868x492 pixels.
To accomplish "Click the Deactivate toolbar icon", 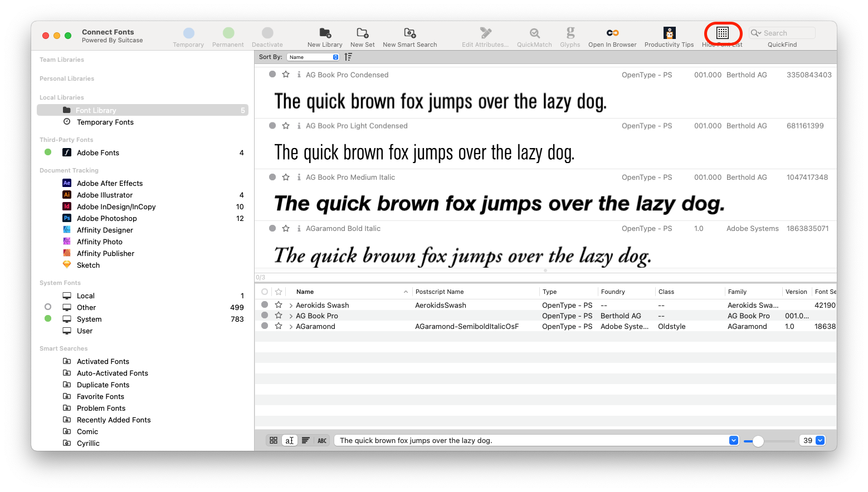I will pos(267,33).
